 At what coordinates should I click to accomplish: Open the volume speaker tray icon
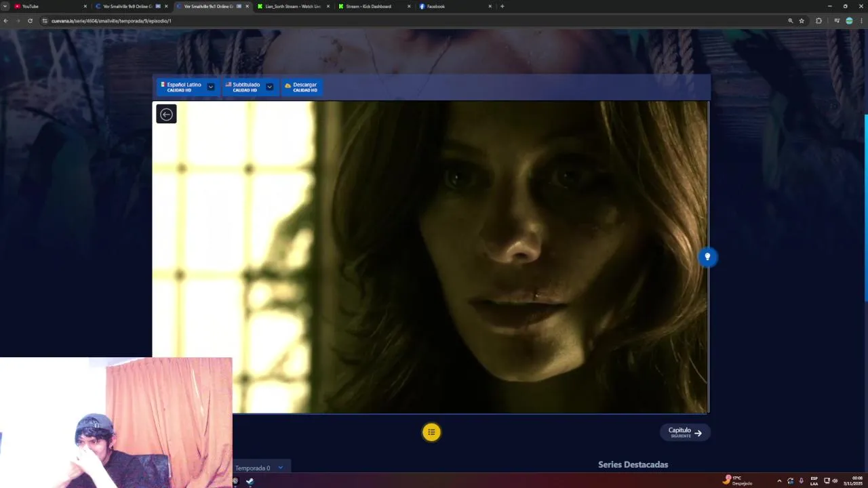(835, 481)
